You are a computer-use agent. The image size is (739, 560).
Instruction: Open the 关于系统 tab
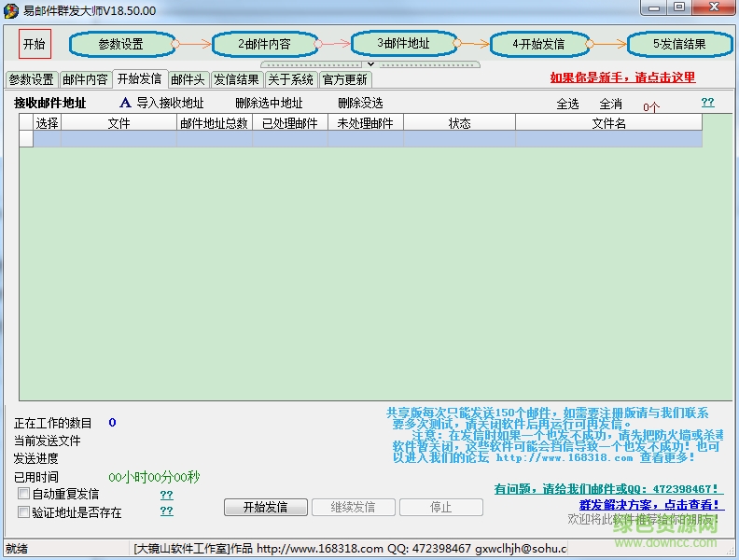click(291, 80)
